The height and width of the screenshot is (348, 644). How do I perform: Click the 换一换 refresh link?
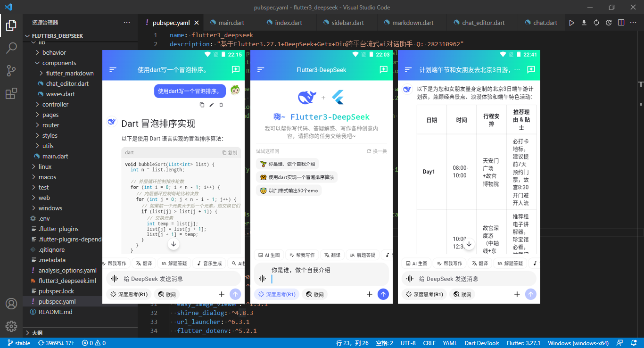(377, 151)
